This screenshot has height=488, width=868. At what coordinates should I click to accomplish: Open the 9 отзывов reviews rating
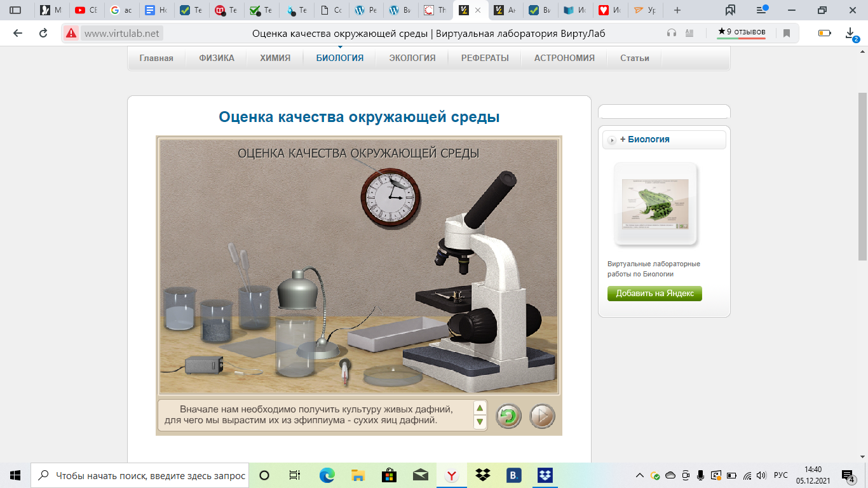[742, 32]
